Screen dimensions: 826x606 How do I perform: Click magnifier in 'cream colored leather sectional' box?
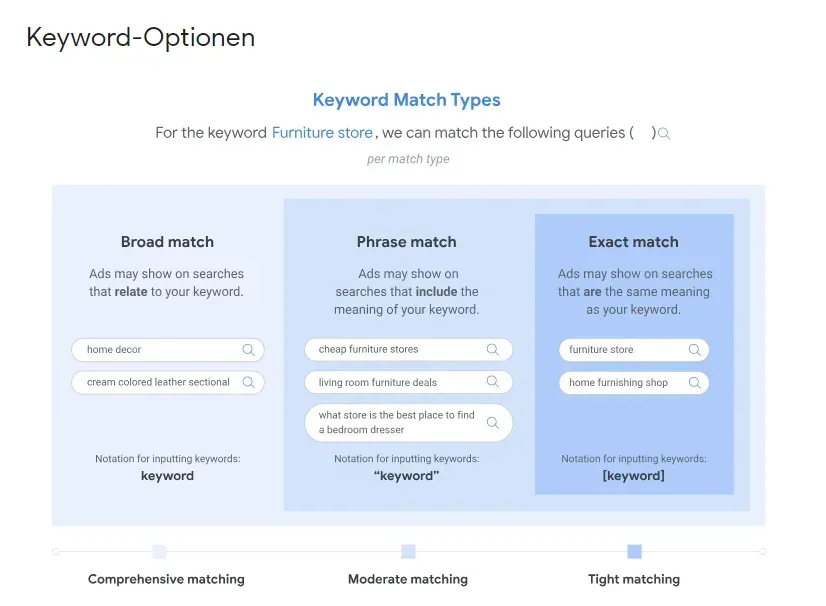click(248, 383)
